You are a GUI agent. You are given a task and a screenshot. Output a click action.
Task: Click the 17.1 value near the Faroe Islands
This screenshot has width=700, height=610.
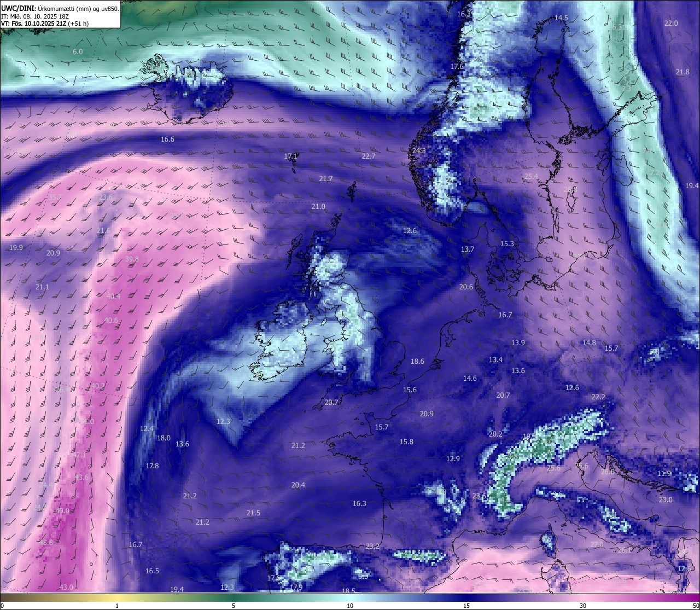290,156
